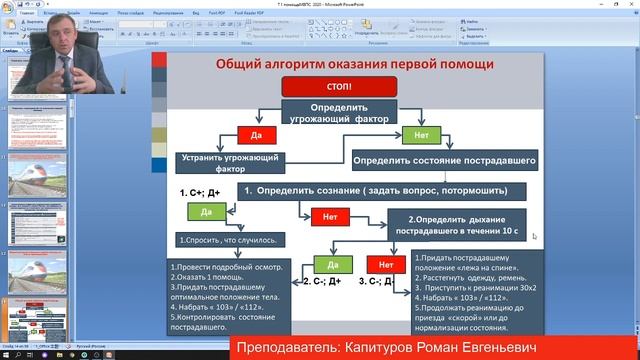Viewport: 640px width, 360px height.
Task: Click the Найти find command
Action: (470, 21)
